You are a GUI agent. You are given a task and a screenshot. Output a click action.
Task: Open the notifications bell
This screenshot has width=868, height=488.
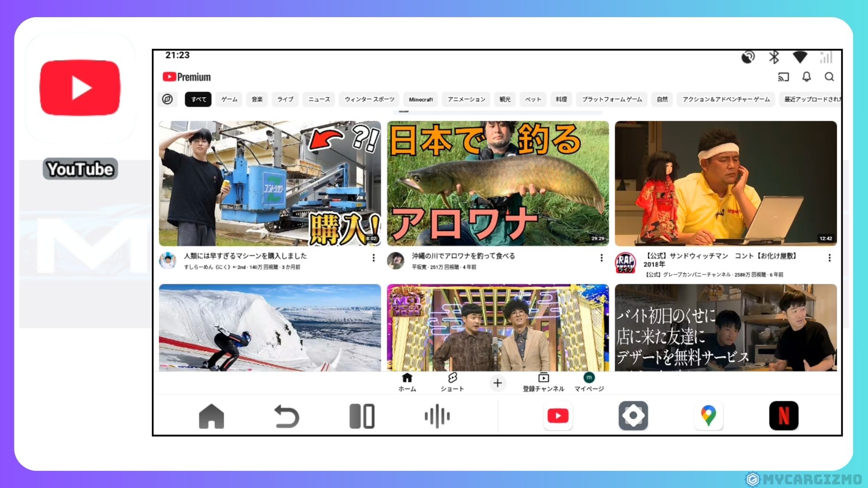coord(806,77)
